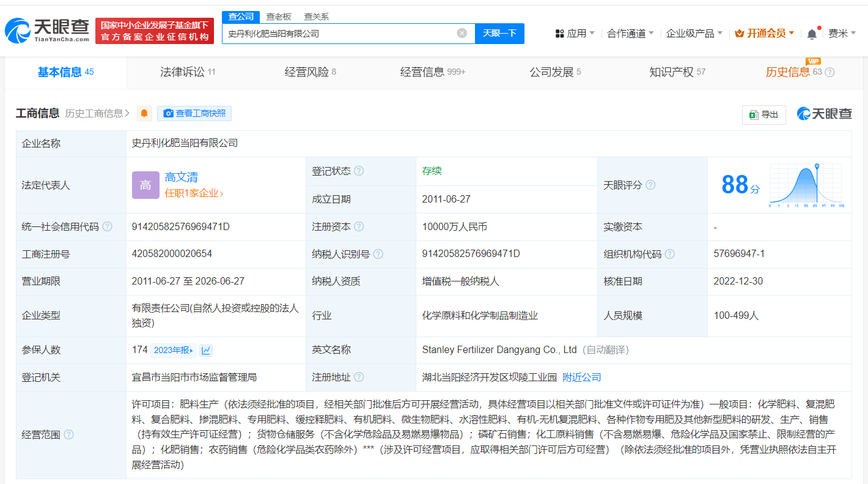Click help icon next to 登记状态
This screenshot has height=484, width=868.
pyautogui.click(x=359, y=171)
